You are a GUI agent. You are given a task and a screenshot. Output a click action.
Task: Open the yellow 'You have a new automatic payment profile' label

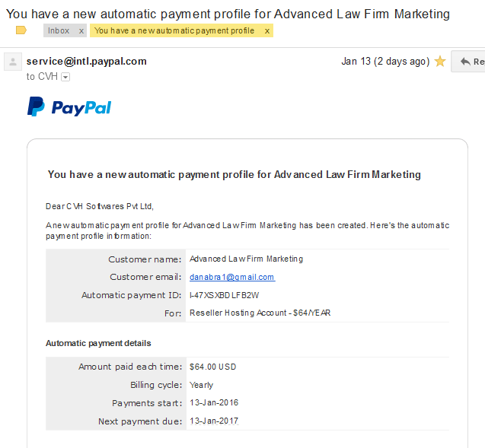174,30
